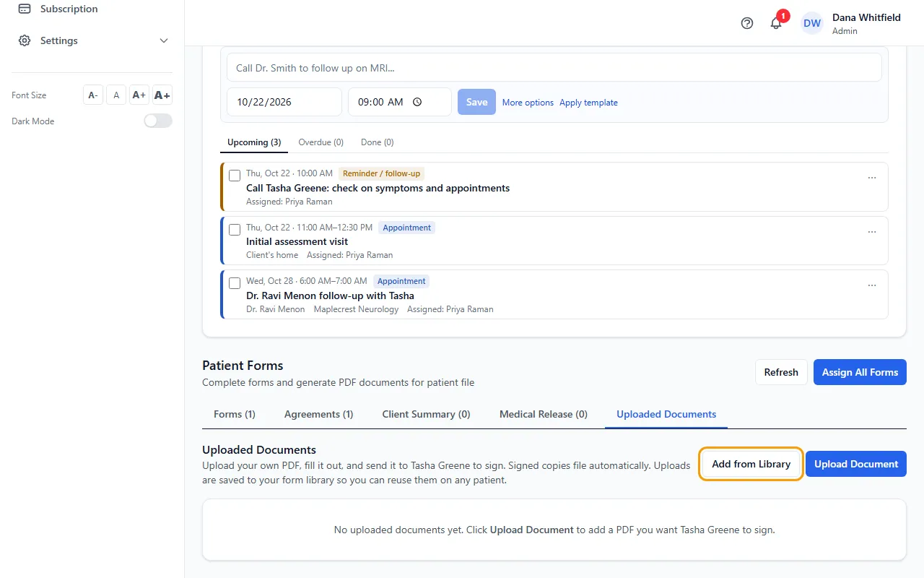Open more actions for Initial assessment visit
The height and width of the screenshot is (578, 924).
(872, 232)
